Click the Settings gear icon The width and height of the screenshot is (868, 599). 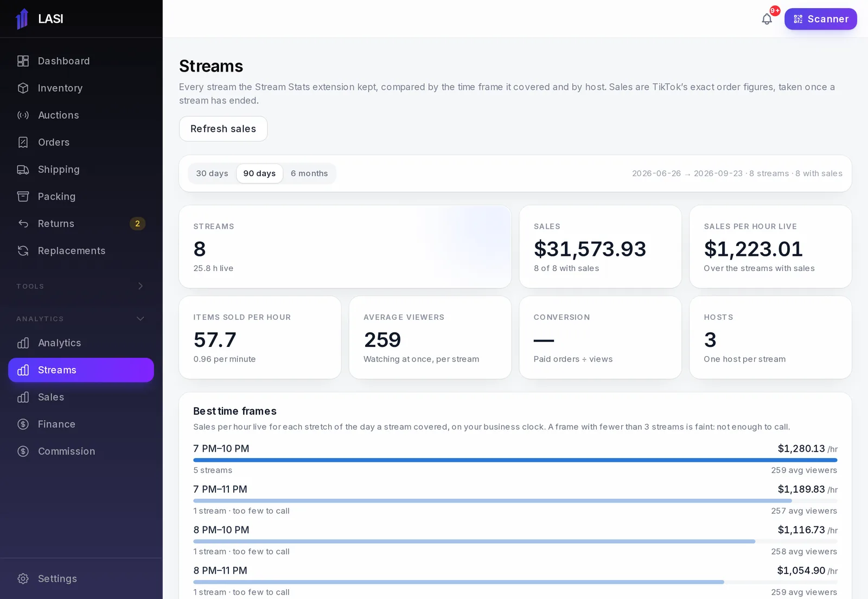coord(23,579)
